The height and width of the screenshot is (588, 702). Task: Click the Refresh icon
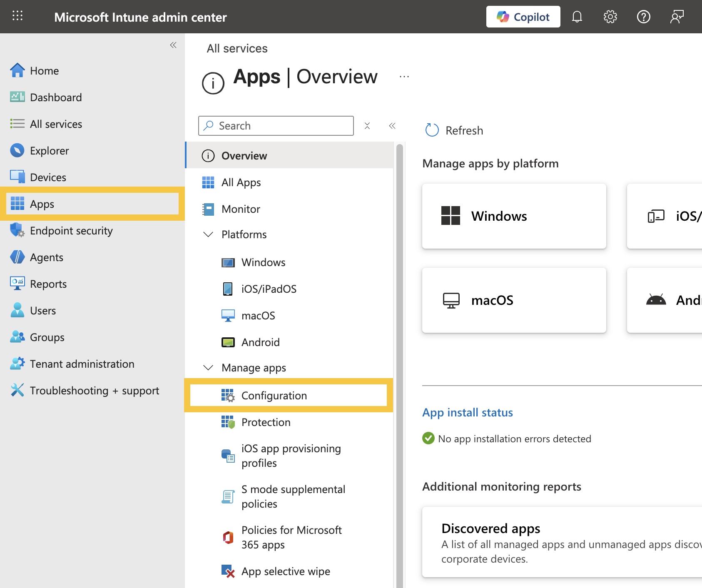[432, 130]
